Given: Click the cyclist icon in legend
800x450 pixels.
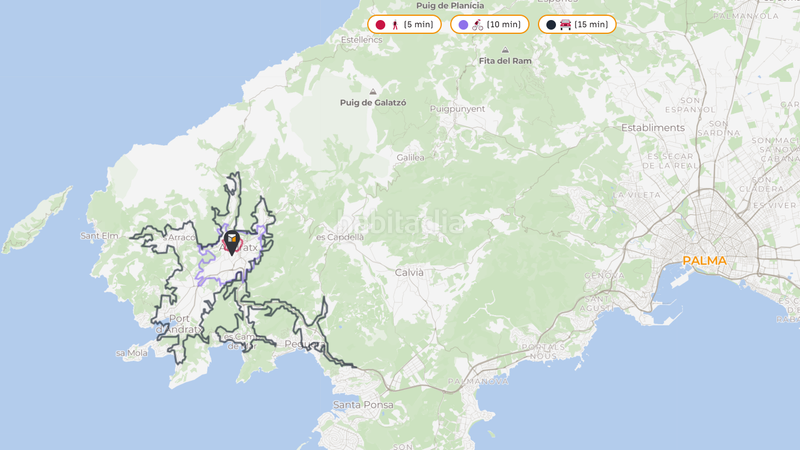Looking at the screenshot, I should coord(477,24).
